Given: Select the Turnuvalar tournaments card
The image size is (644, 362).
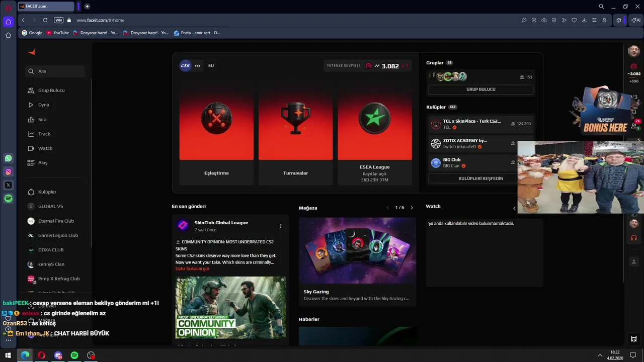Looking at the screenshot, I should click(295, 135).
